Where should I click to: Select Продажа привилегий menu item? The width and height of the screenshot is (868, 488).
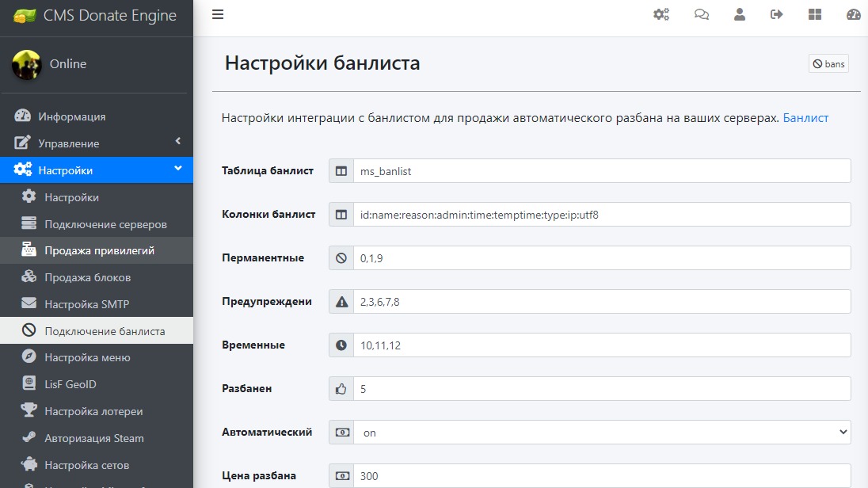click(x=99, y=250)
